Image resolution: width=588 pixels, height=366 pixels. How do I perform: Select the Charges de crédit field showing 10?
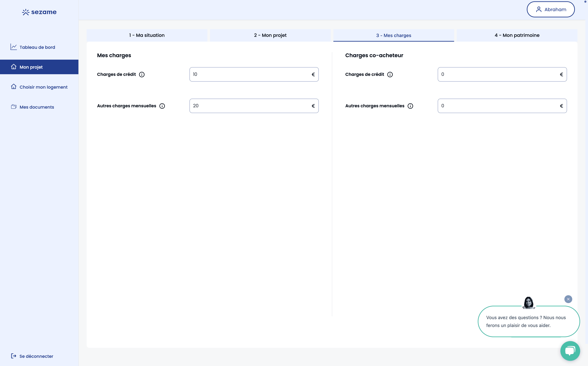[x=254, y=74]
